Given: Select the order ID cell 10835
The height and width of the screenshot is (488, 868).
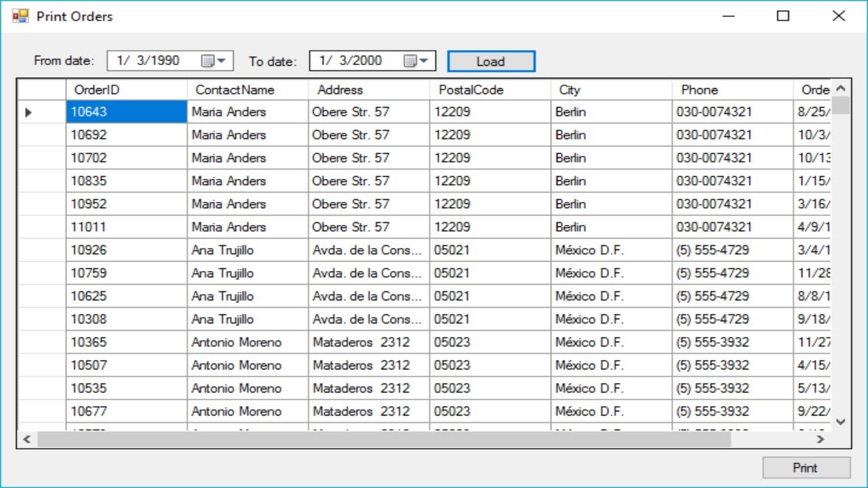Looking at the screenshot, I should (x=126, y=181).
